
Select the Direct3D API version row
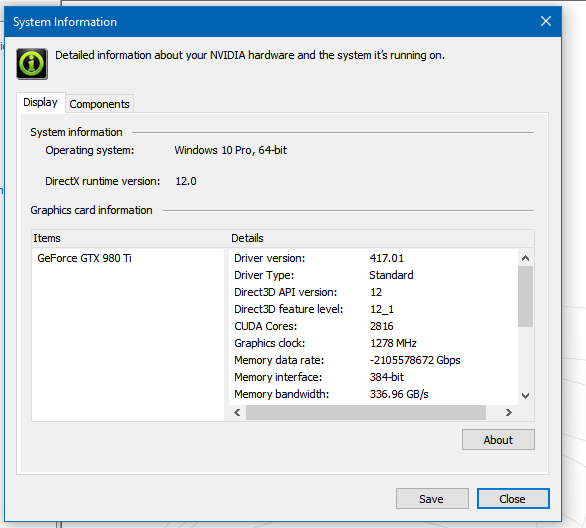373,292
